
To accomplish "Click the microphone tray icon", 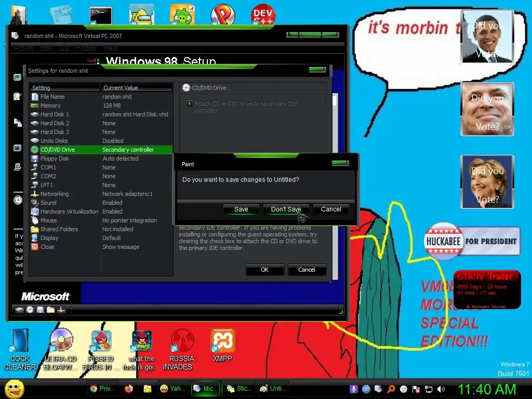I will (x=354, y=389).
